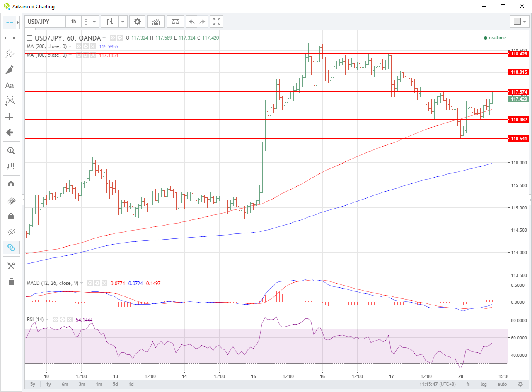Select the trend line drawing tool
This screenshot has height=392, width=532.
(x=10, y=38)
